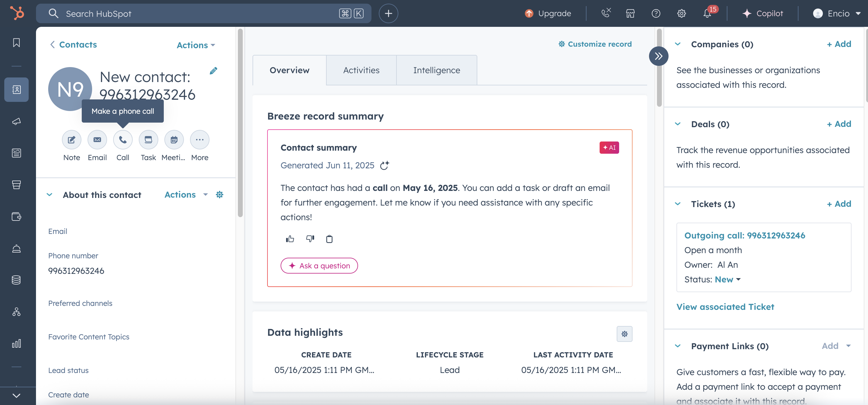This screenshot has height=405, width=868.
Task: Switch to the Intelligence tab
Action: coord(436,70)
